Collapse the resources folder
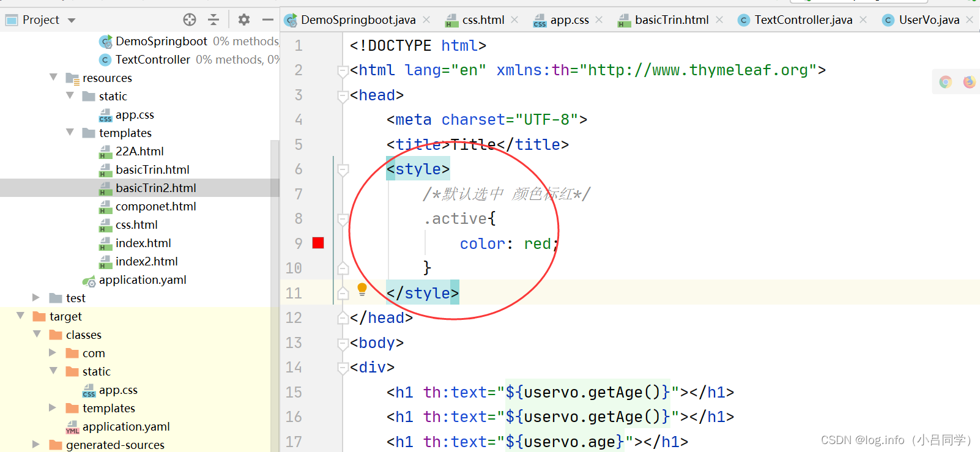980x452 pixels. click(53, 77)
